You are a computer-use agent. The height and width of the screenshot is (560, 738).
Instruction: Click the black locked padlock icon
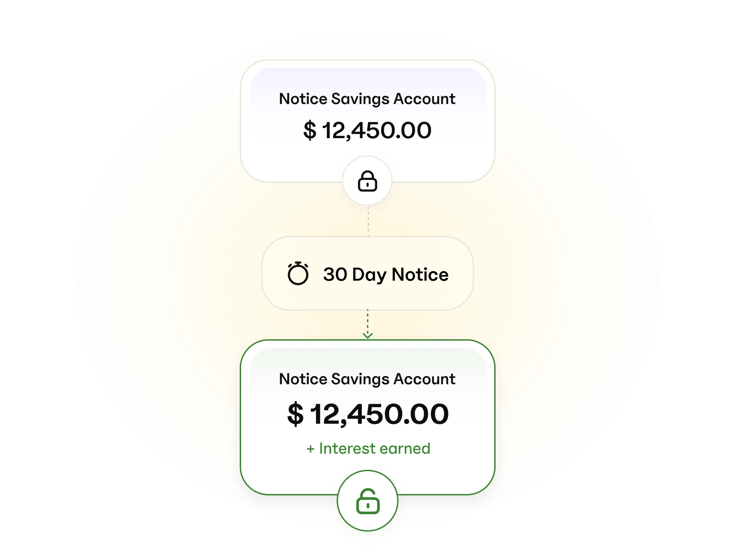click(367, 181)
